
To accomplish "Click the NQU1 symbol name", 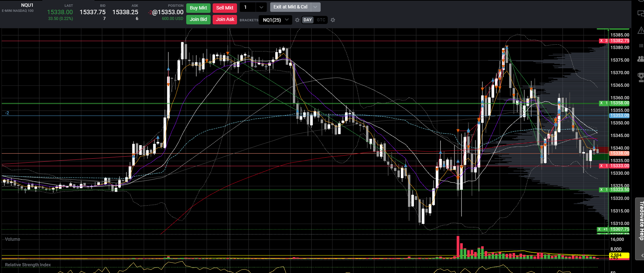I will point(27,5).
